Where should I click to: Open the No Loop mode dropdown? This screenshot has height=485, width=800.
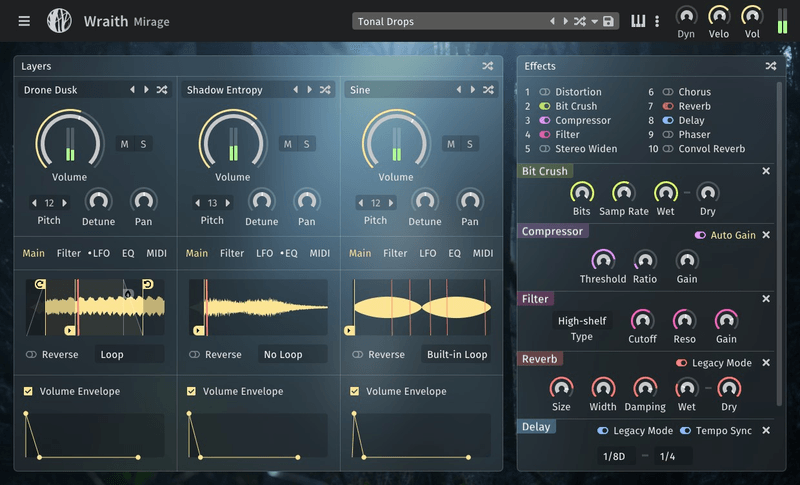(292, 354)
